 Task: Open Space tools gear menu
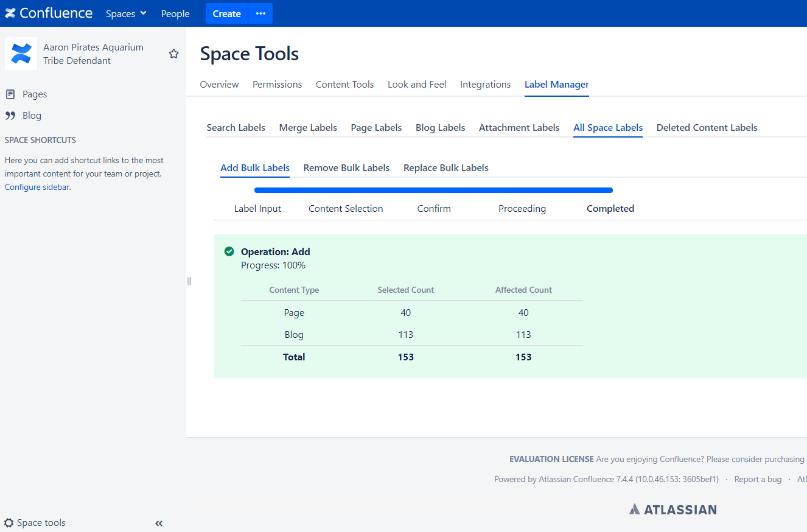click(35, 523)
